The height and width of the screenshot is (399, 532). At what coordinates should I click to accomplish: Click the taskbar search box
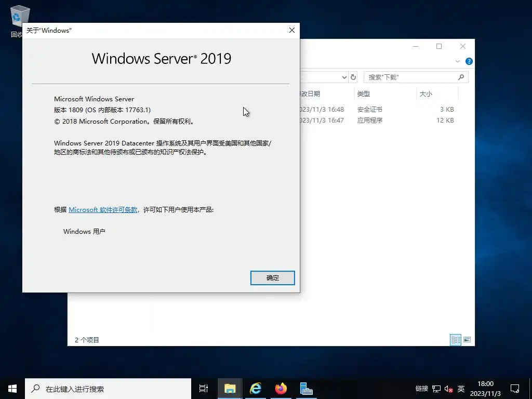tap(108, 389)
